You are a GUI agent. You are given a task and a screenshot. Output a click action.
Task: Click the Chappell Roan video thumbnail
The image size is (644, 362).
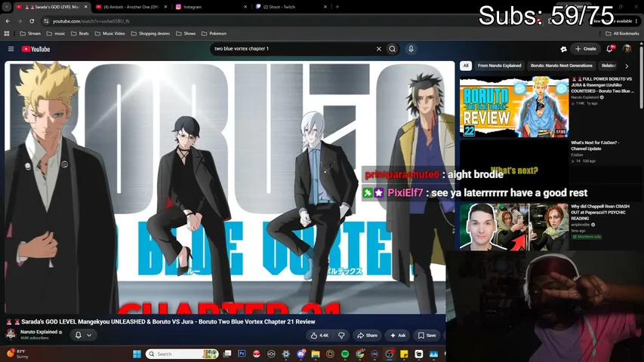tap(514, 227)
